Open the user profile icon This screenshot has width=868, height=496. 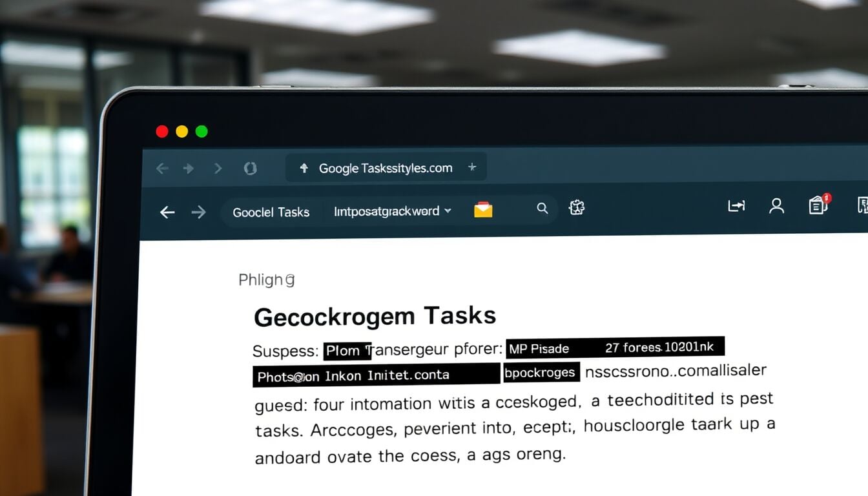coord(776,206)
